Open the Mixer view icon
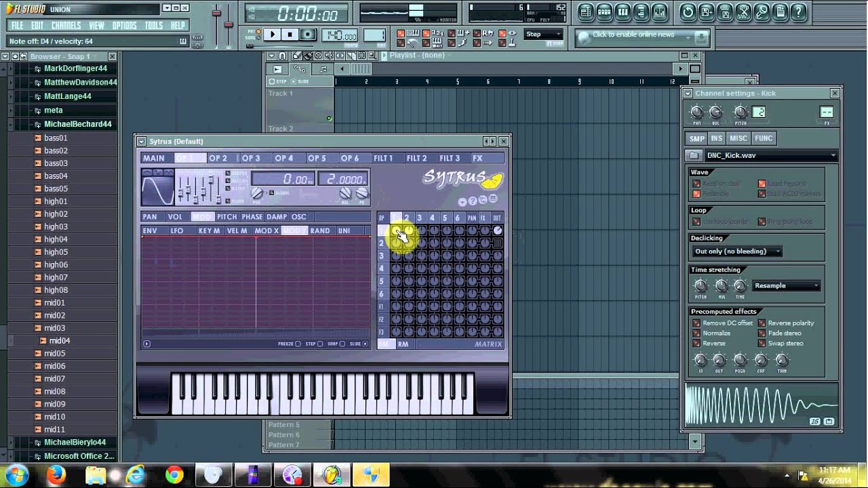The width and height of the screenshot is (868, 488). tap(658, 12)
